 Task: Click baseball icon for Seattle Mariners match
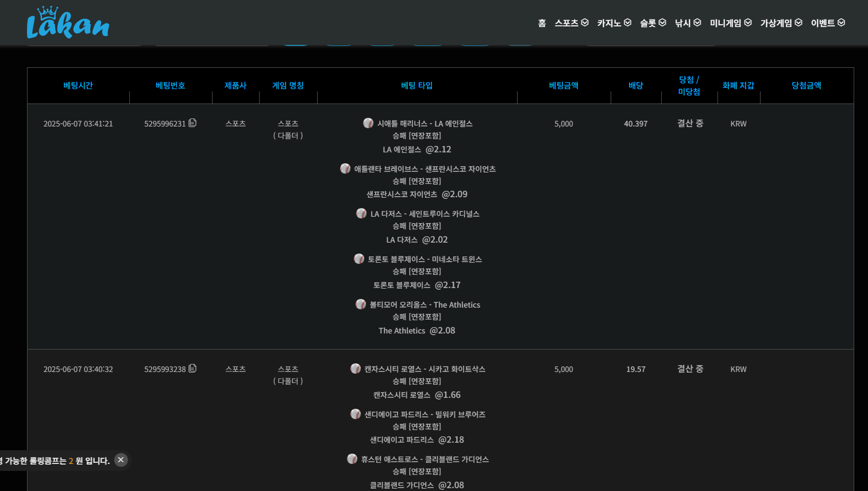point(368,123)
